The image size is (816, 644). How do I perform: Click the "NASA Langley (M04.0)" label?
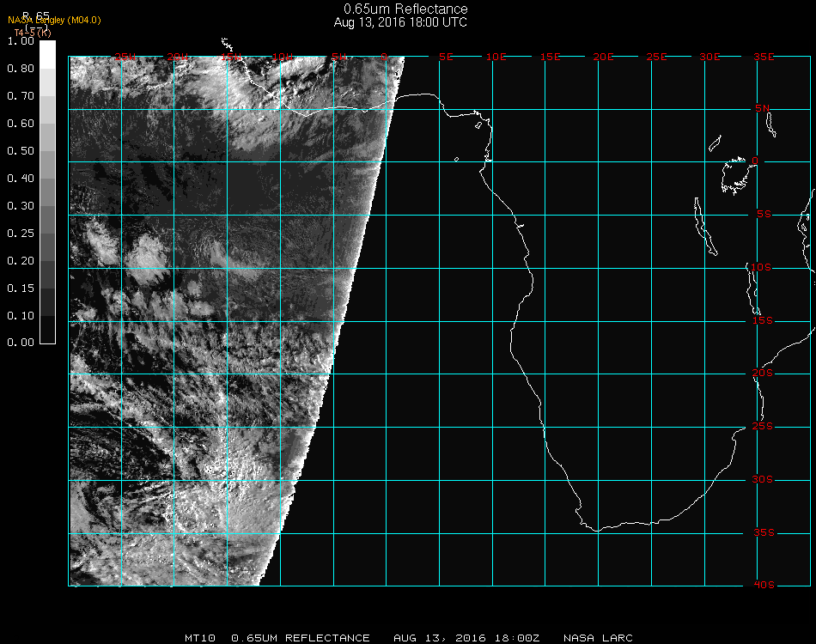pos(54,21)
